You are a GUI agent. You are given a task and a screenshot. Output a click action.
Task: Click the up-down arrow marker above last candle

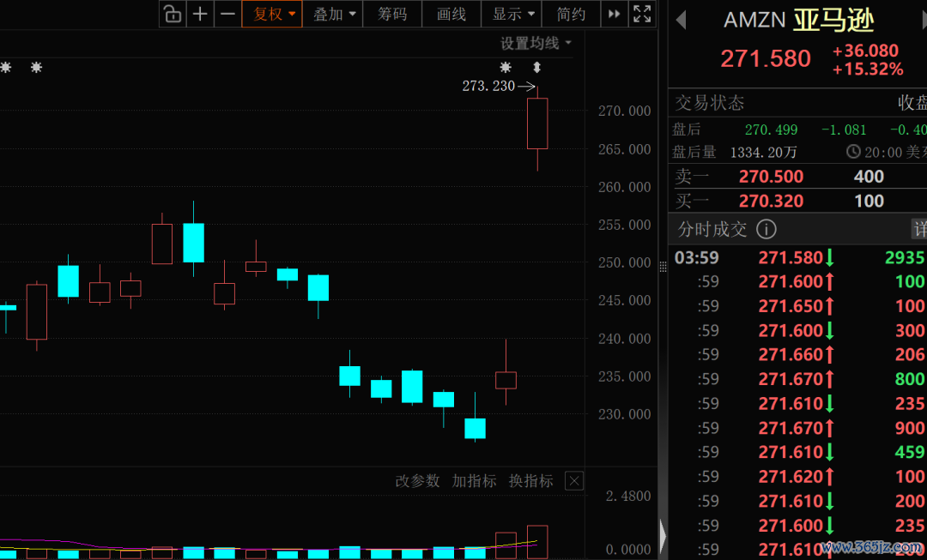pyautogui.click(x=536, y=67)
